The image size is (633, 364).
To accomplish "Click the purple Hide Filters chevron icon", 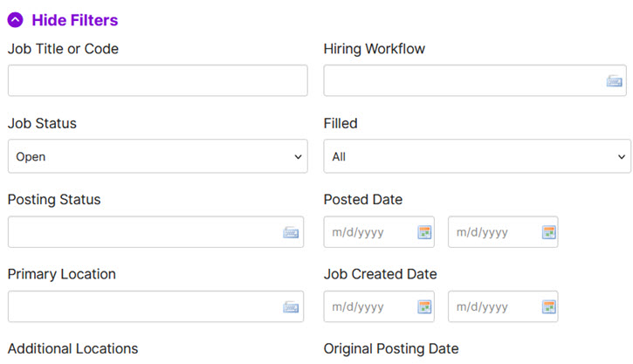I will pos(16,20).
